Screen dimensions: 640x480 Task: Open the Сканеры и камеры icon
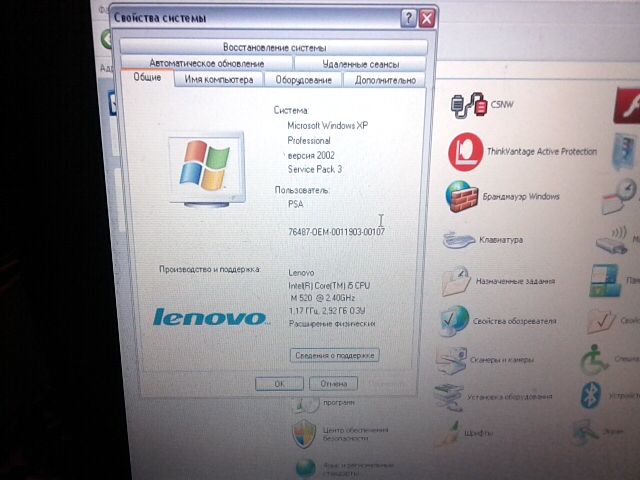pyautogui.click(x=451, y=360)
